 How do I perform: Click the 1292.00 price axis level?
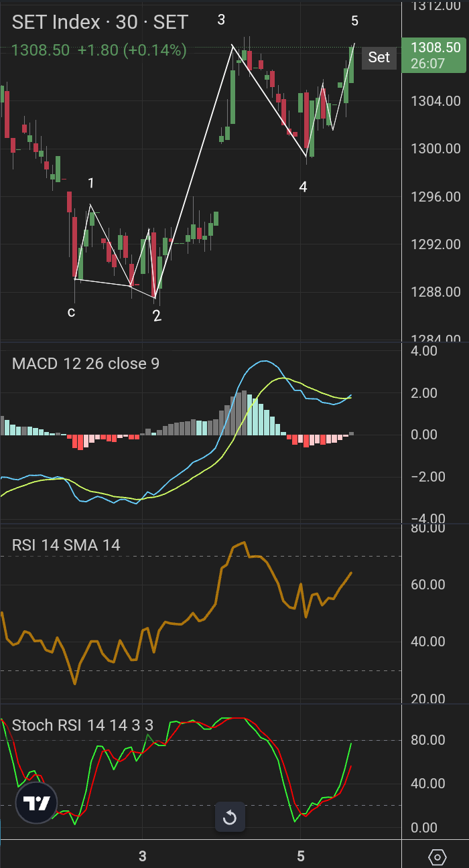coord(435,244)
